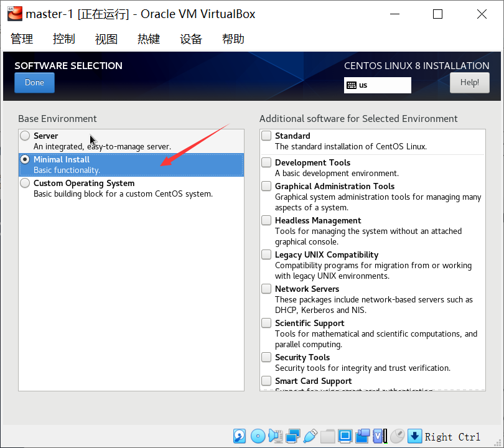Select the Minimal Install radio button
This screenshot has width=504, height=448.
(25, 159)
